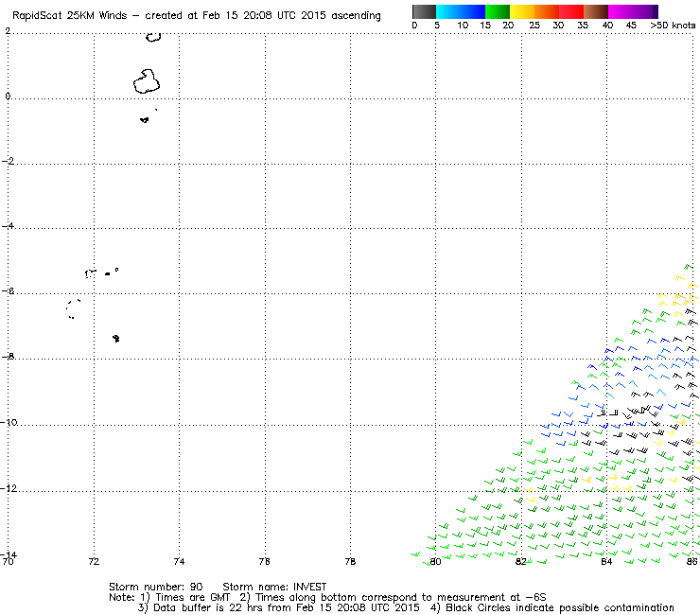Click the 'Times are GMT' note
This screenshot has height=615, width=700.
[192, 597]
